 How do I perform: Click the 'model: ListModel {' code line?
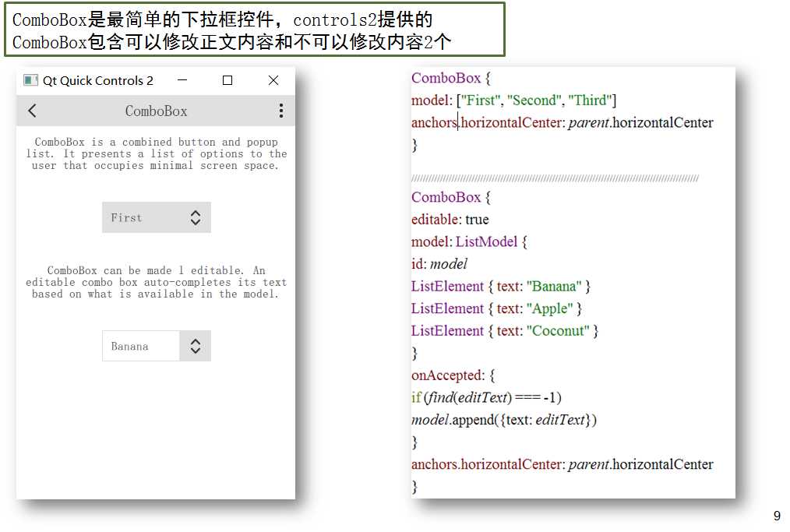[469, 241]
